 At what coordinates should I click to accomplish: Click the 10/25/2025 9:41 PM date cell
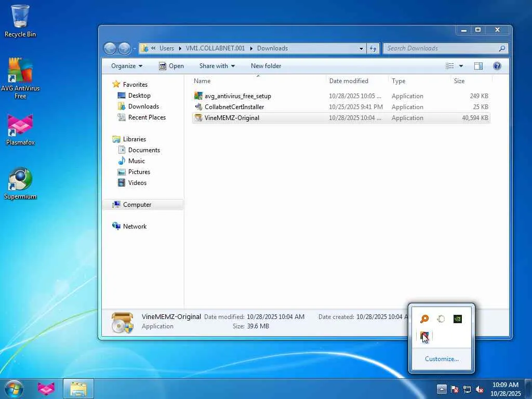355,107
